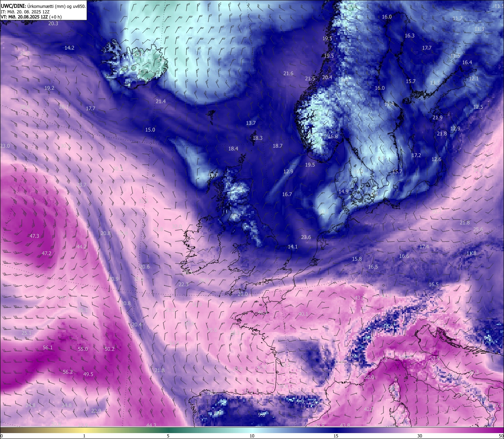This screenshot has height=439, width=504.
Task: Select the 16.8 reading over southern Norway
Action: [333, 137]
